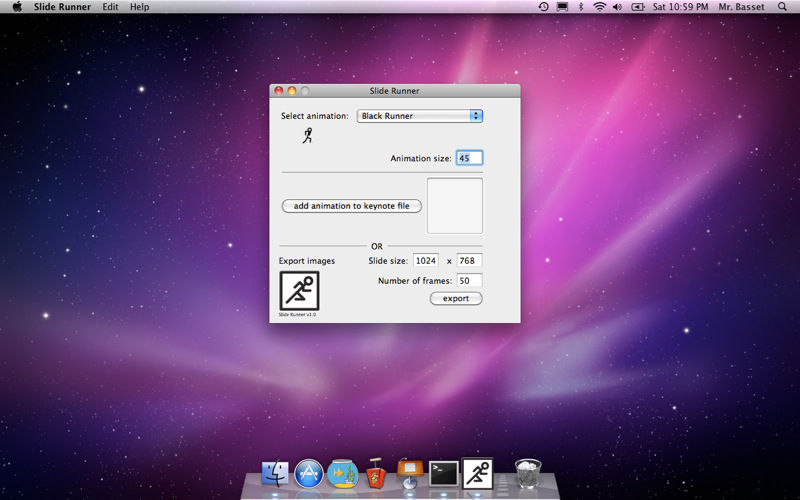Open the red takeout box app in Dock

[376, 473]
